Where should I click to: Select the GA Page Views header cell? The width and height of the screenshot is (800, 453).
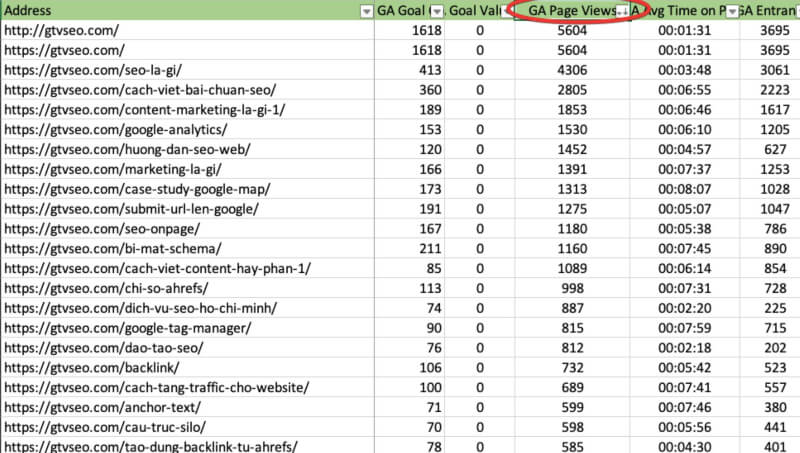(572, 10)
